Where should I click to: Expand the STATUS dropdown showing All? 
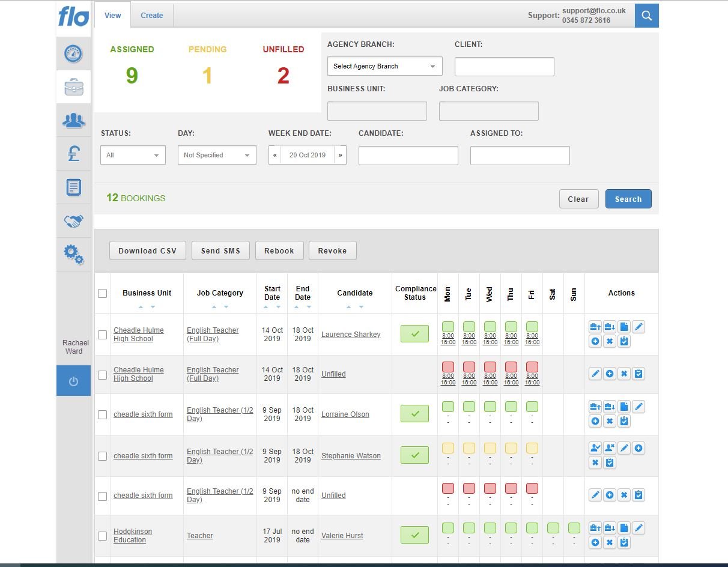coord(132,155)
